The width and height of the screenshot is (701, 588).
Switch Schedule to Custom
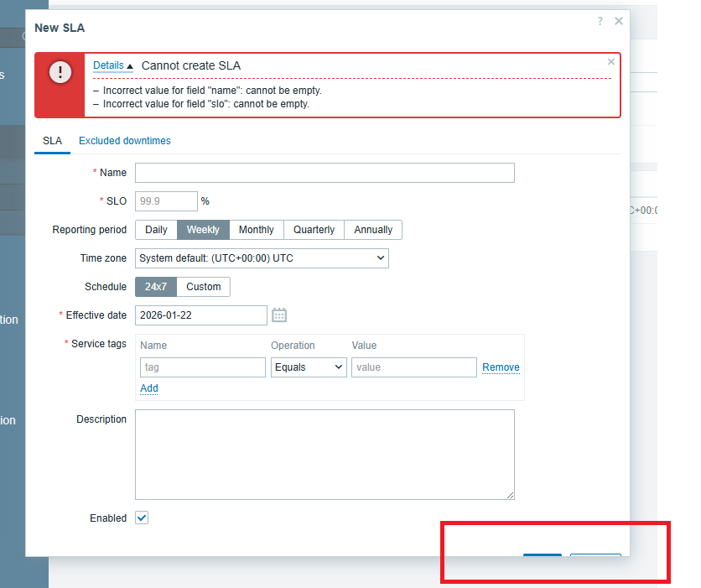204,287
